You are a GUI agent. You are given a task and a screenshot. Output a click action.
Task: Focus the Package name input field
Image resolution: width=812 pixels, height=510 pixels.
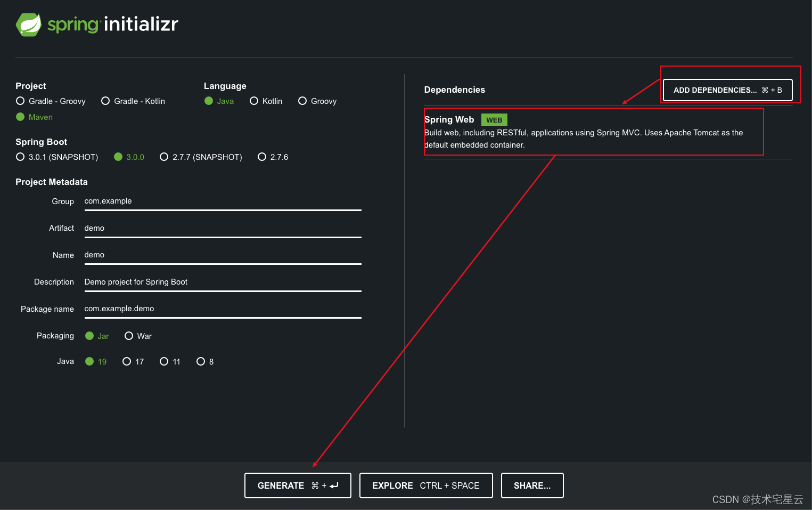tap(223, 309)
